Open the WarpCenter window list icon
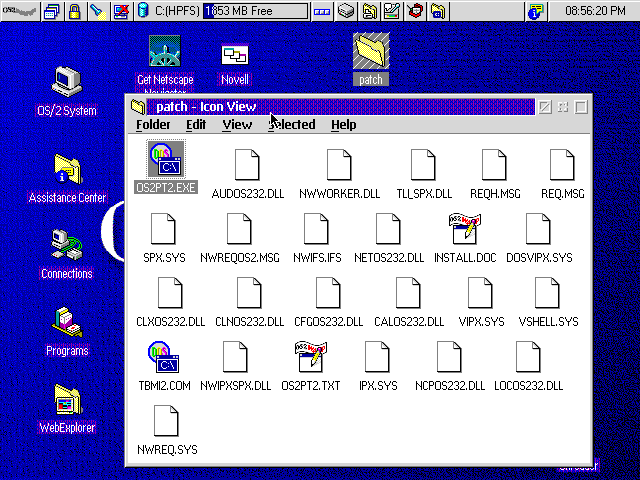 (52, 11)
